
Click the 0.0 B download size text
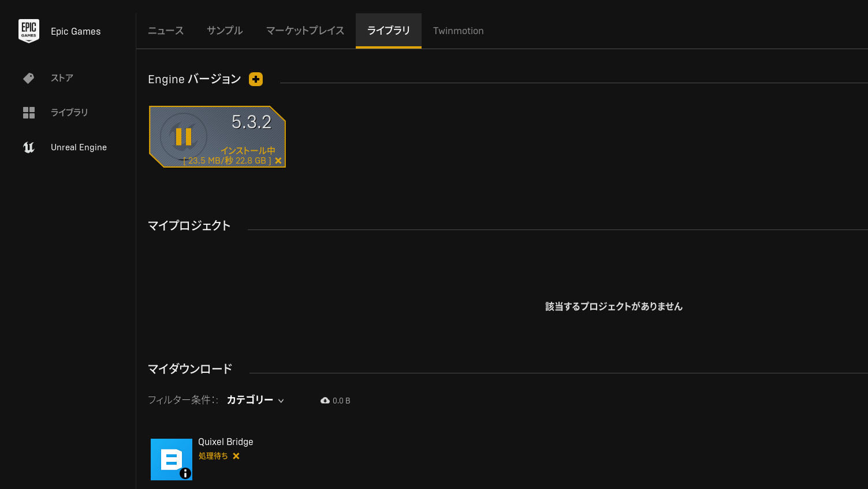pos(341,401)
